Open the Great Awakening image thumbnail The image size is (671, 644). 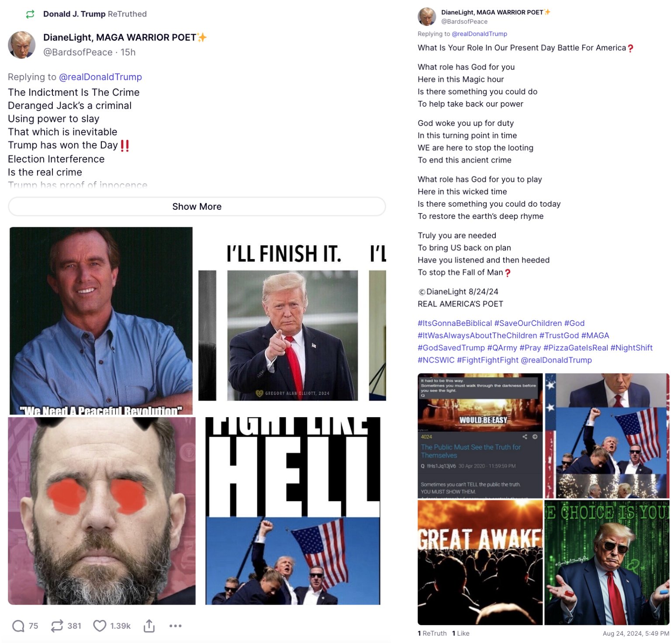[x=480, y=563]
